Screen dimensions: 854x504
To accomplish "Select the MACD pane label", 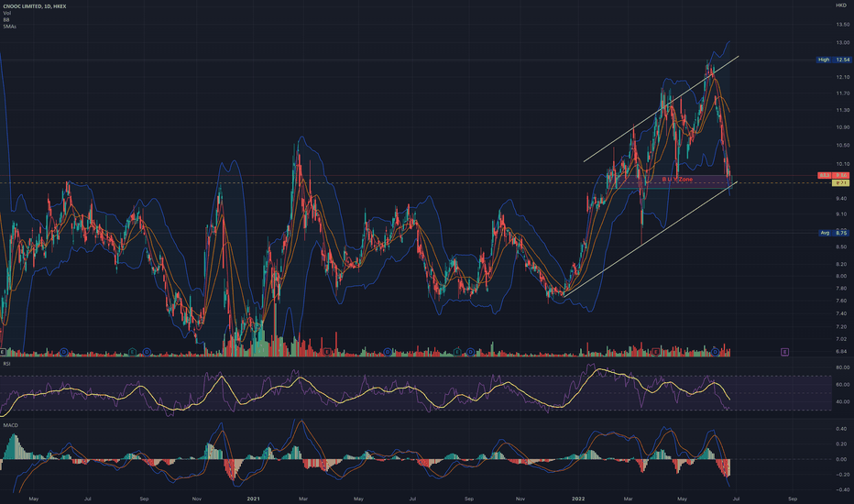I will [10, 425].
